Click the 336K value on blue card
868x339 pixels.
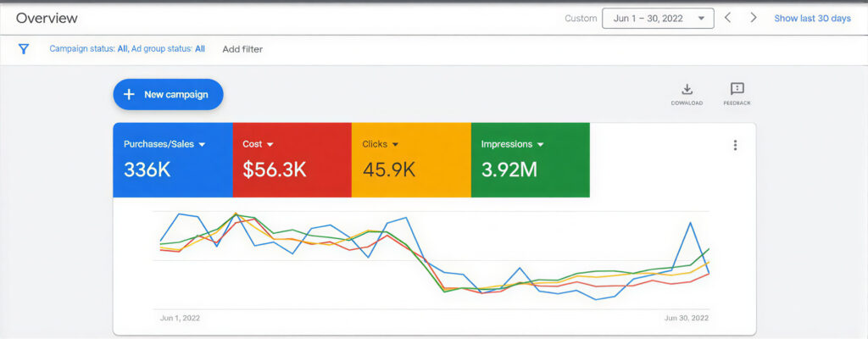click(147, 169)
